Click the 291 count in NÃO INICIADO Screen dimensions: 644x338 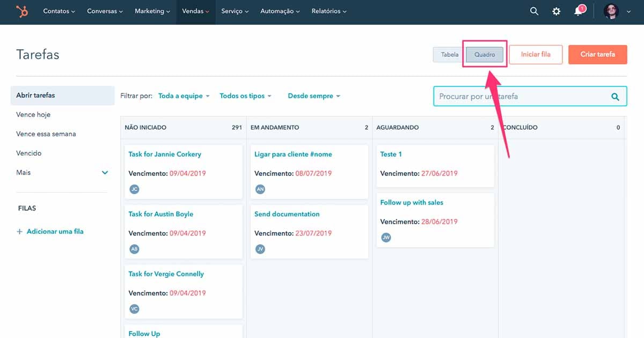coord(237,128)
